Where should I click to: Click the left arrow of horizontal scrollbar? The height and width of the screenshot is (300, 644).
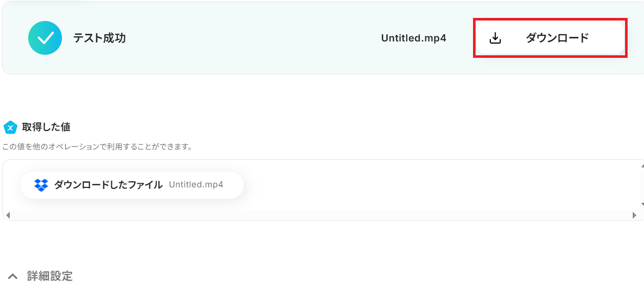pos(7,216)
